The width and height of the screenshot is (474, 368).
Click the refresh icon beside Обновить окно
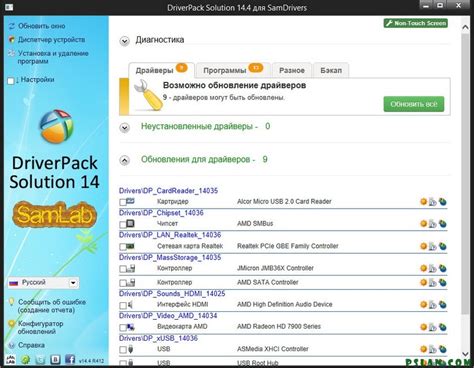pyautogui.click(x=12, y=26)
